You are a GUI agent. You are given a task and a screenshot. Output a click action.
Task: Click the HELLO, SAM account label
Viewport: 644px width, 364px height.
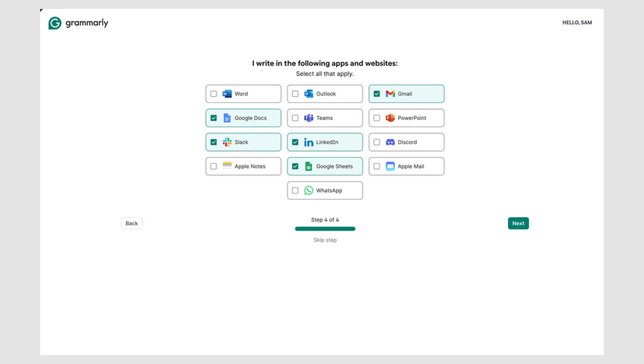[x=577, y=23]
